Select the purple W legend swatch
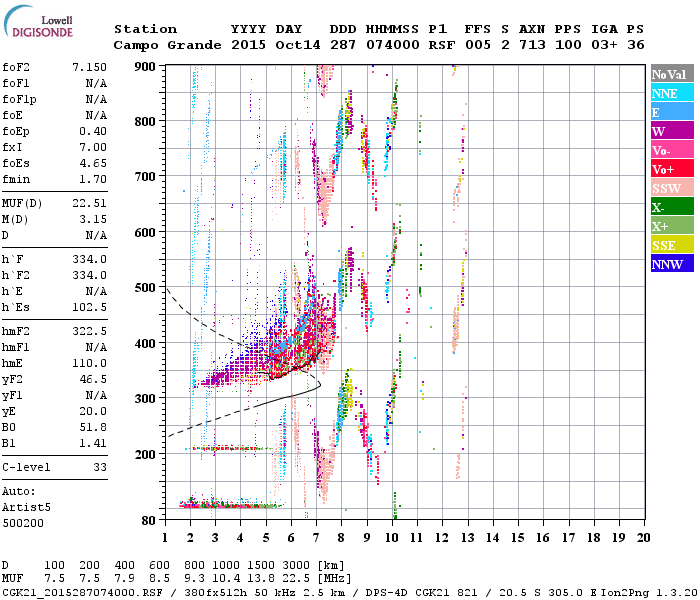The height and width of the screenshot is (600, 700). (x=672, y=131)
